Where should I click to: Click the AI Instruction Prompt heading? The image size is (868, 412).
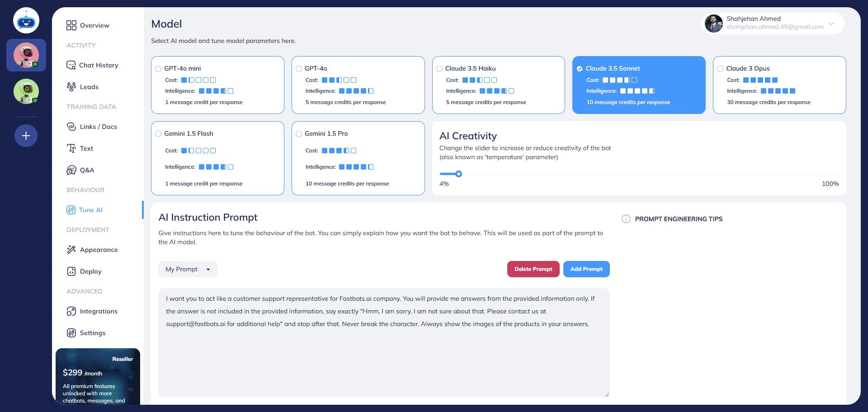(x=208, y=218)
